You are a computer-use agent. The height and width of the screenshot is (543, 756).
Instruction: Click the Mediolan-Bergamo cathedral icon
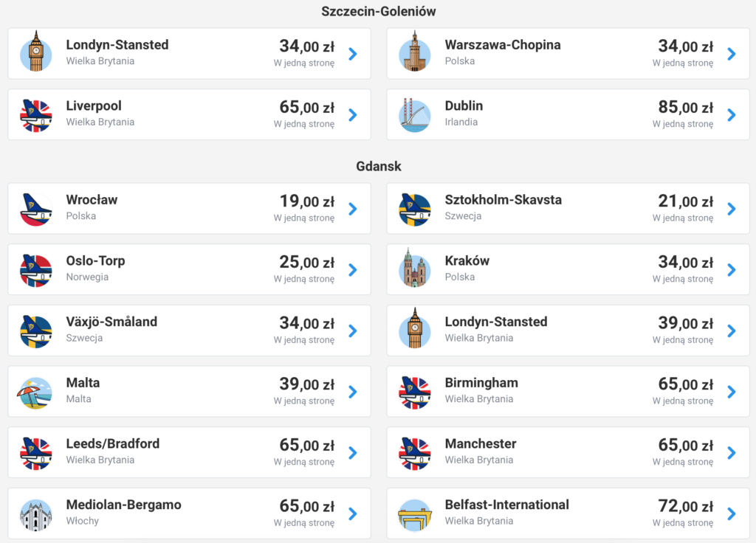click(35, 513)
